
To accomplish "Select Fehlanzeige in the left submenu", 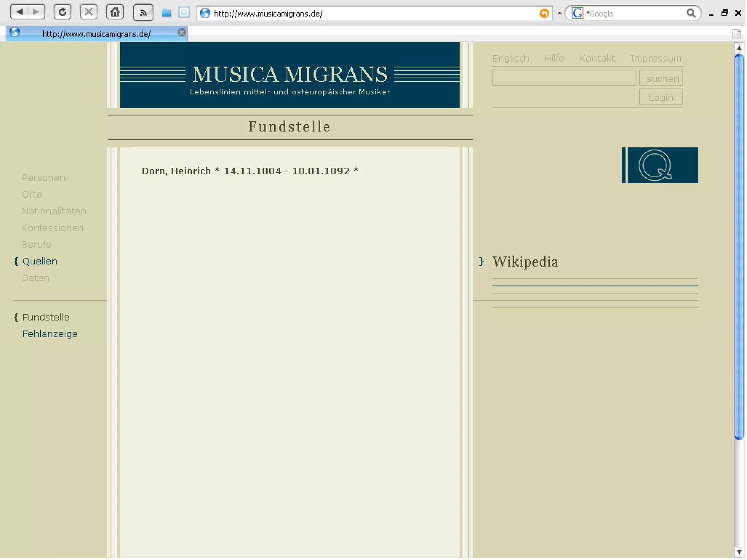I will pyautogui.click(x=50, y=334).
